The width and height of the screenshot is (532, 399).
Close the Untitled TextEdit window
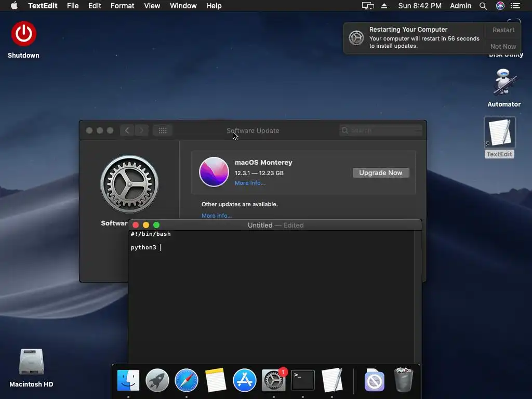pos(136,225)
